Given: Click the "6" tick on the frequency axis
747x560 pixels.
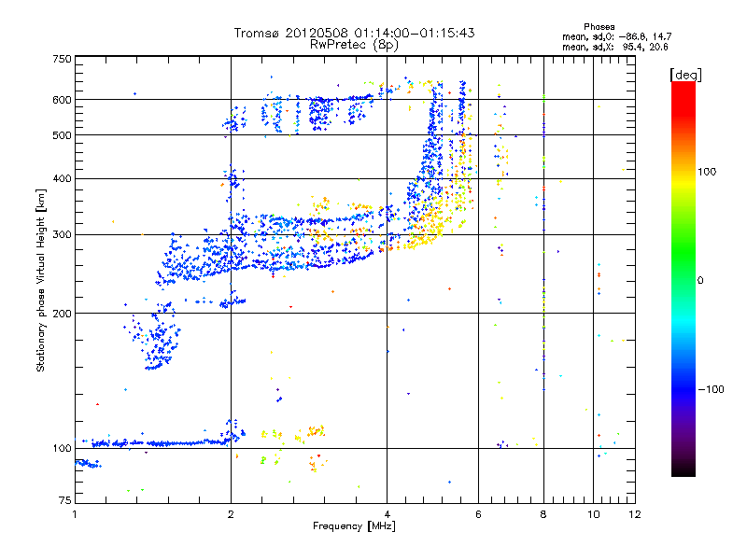Looking at the screenshot, I should tap(478, 514).
